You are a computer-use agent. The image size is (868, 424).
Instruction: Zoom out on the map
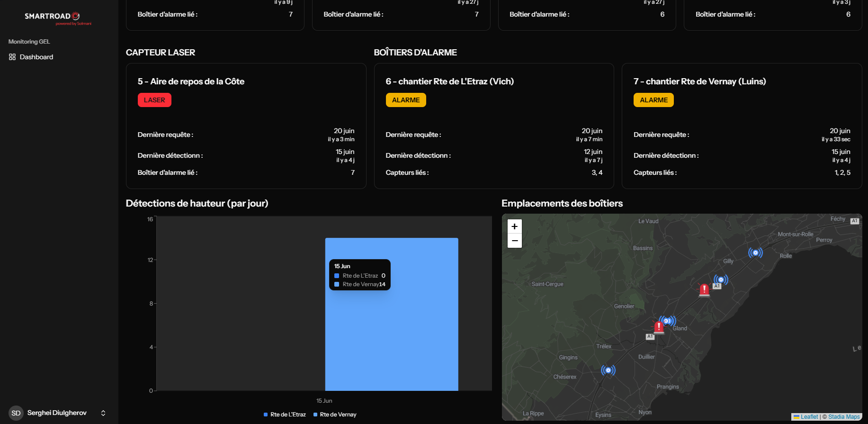515,241
